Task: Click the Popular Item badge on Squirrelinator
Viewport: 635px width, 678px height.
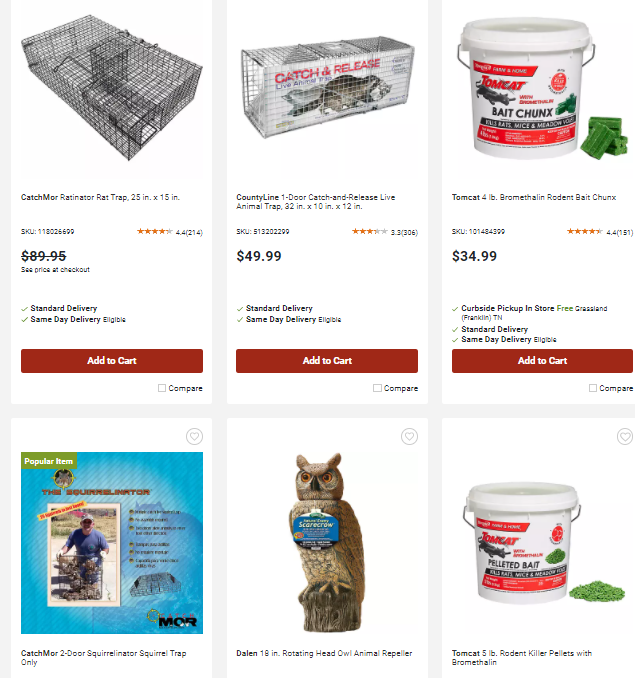Action: point(48,461)
